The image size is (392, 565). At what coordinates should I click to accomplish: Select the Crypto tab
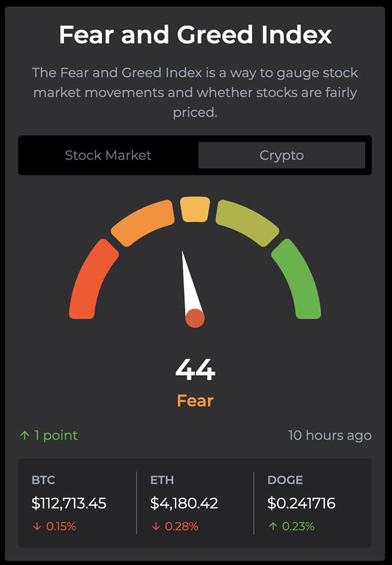coord(281,155)
